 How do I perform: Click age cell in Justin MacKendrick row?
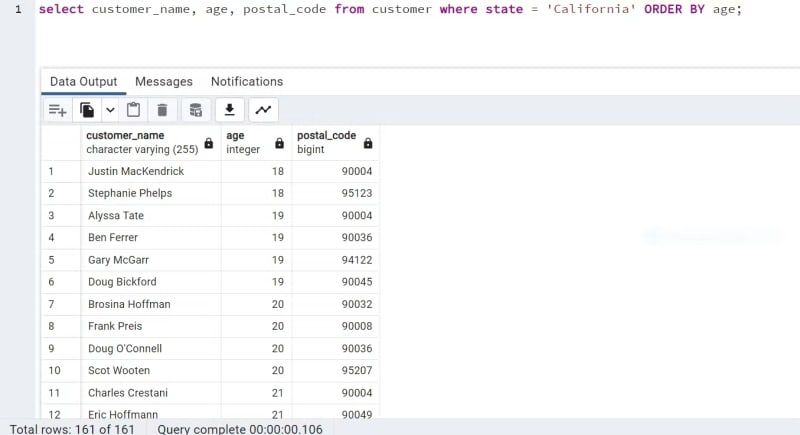(257, 171)
